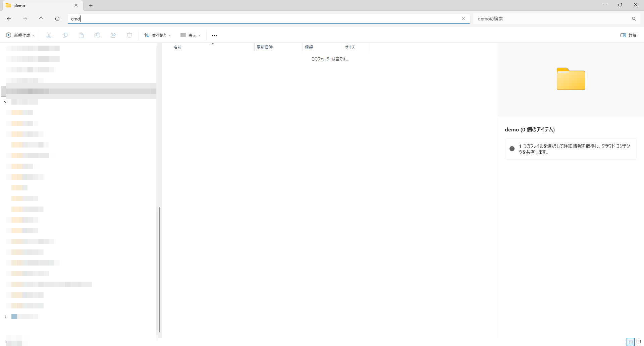Open the three-dot more options menu
Screen dimensions: 644x346
point(215,35)
